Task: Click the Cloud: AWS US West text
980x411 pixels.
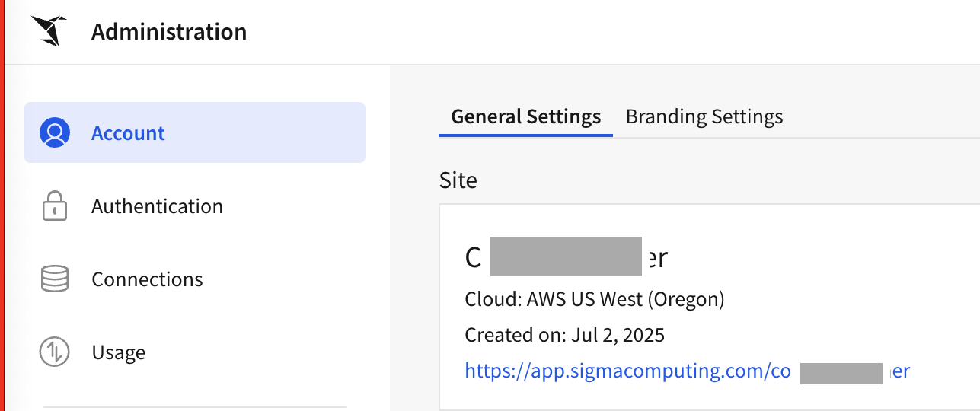Action: click(594, 299)
